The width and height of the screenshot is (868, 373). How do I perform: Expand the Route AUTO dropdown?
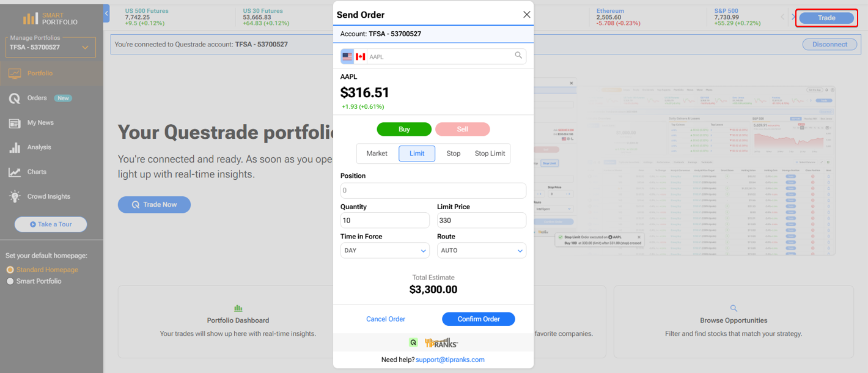[x=482, y=250]
